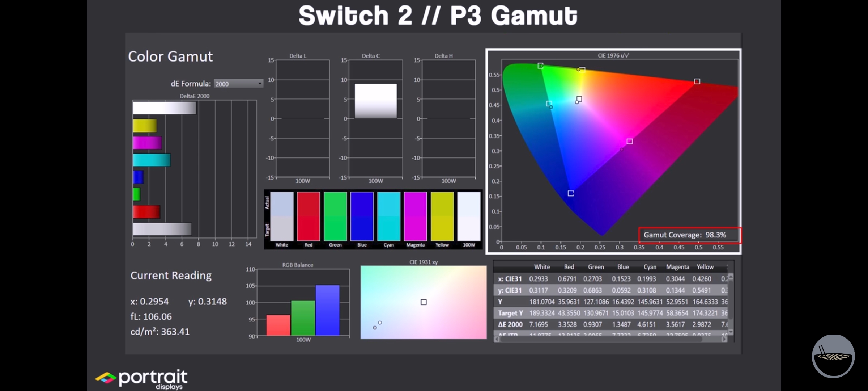Viewport: 868px width, 391px height.
Task: Click the cyan bar in the DeltaE 2000 chart
Action: pos(152,160)
